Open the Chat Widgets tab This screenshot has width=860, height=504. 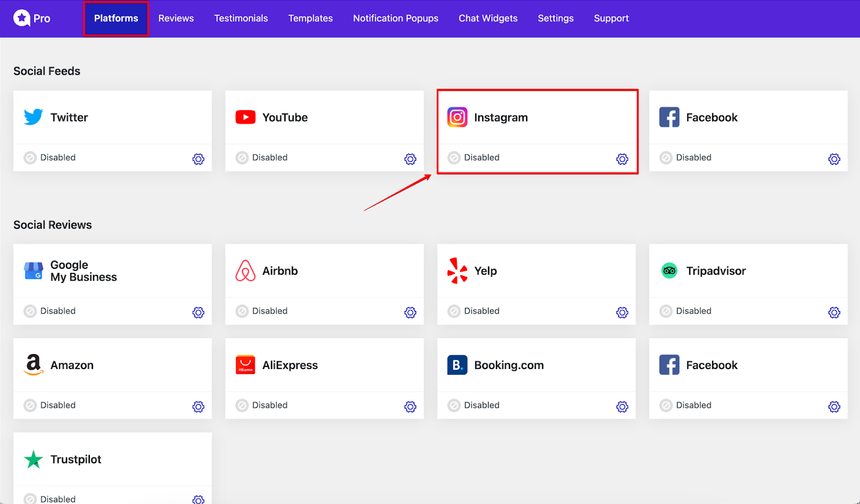pos(488,18)
